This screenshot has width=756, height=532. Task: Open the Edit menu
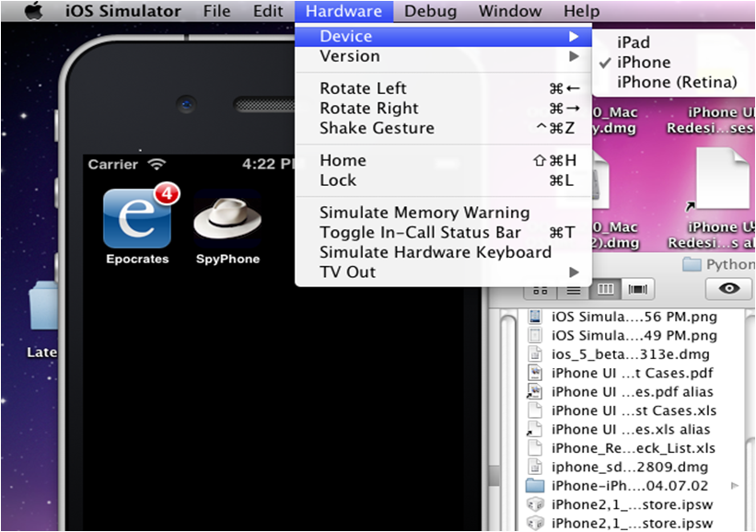click(268, 11)
